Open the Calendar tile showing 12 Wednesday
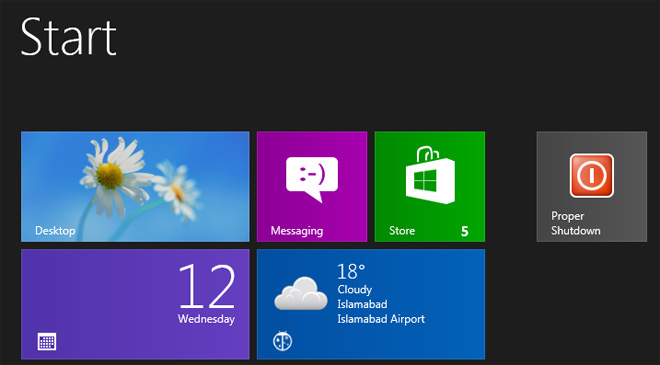The image size is (660, 365). coord(135,304)
